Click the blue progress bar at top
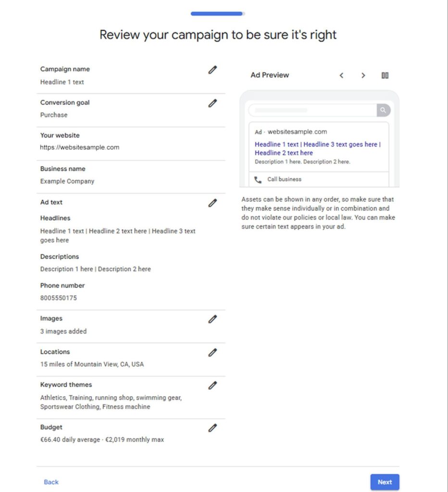The height and width of the screenshot is (492, 448). click(x=218, y=13)
